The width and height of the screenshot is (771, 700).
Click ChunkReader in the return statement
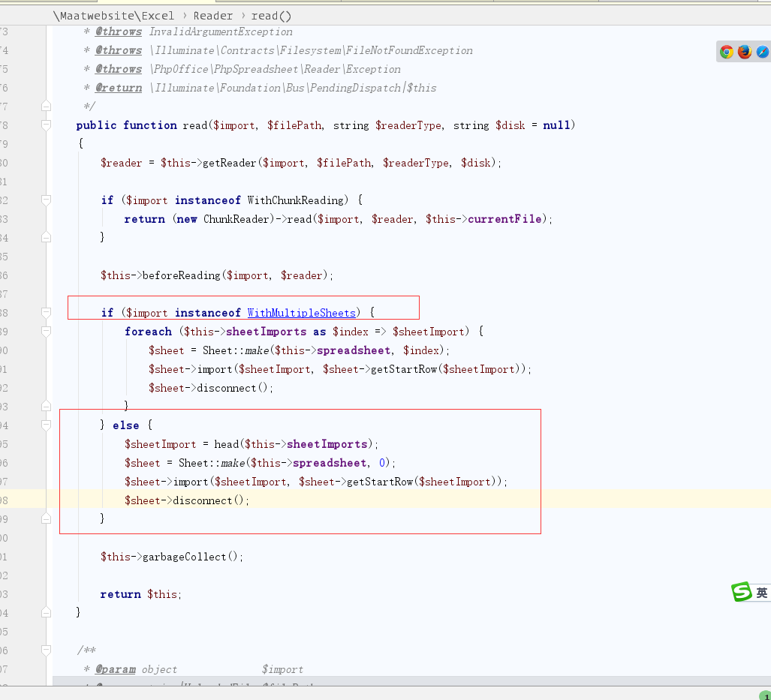236,219
